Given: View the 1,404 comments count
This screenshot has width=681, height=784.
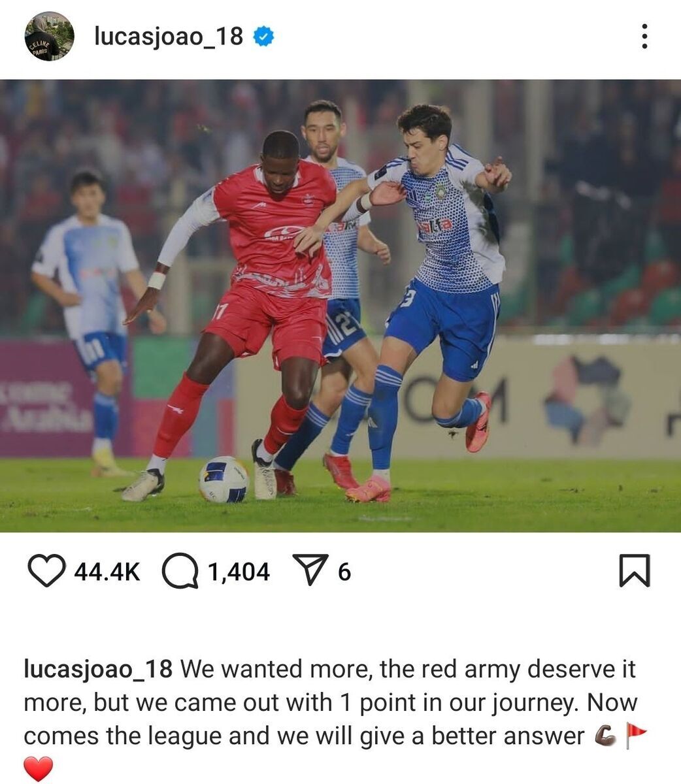Looking at the screenshot, I should pyautogui.click(x=239, y=572).
